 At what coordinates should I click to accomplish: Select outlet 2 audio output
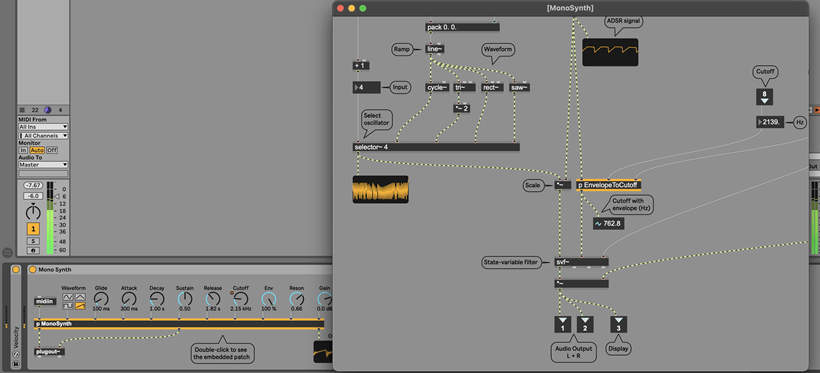585,324
